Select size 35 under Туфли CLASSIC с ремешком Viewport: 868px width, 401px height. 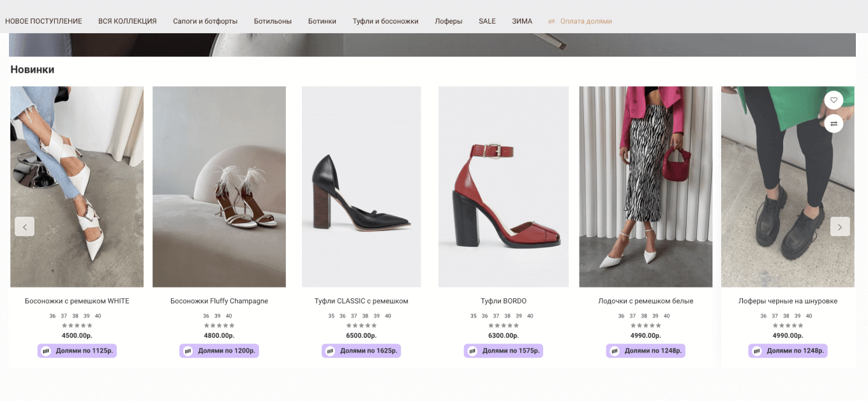point(331,316)
